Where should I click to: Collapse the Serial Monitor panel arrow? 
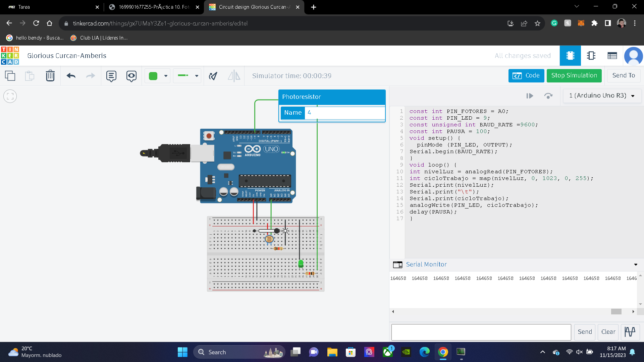636,265
